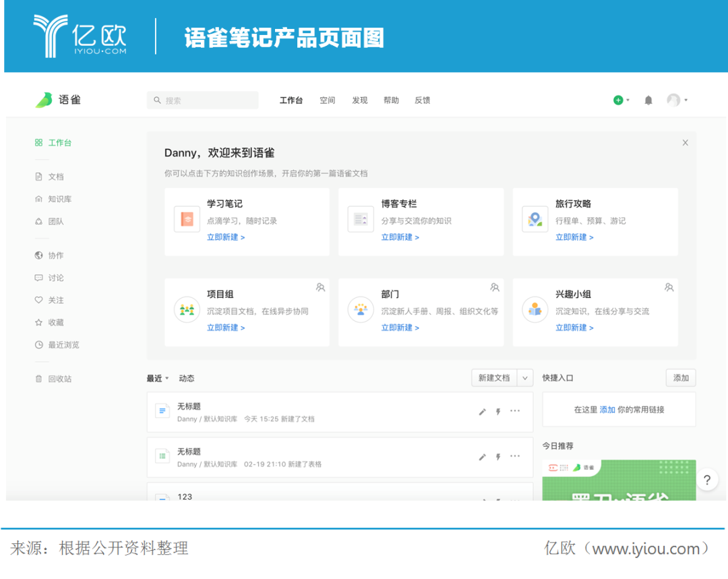Click 立即新建 under 部门

coord(400,328)
